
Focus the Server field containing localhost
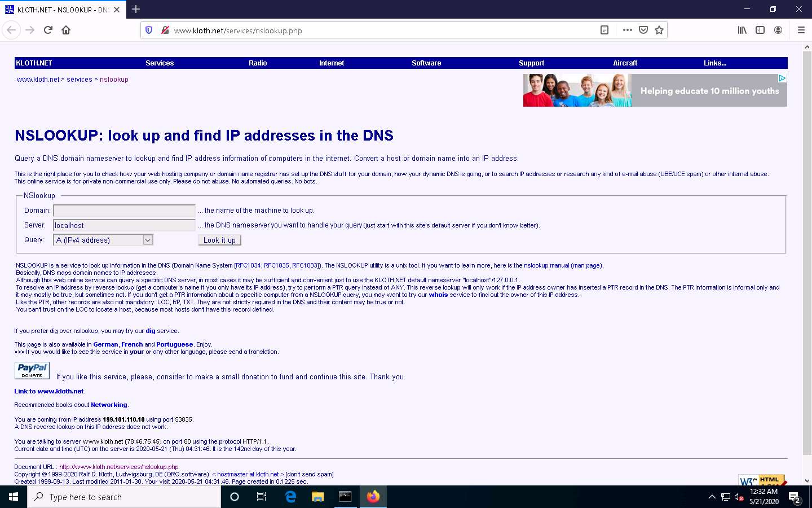click(x=124, y=225)
